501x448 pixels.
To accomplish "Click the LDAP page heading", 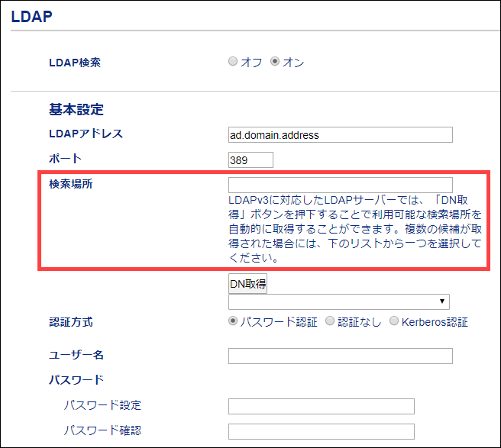I will click(x=31, y=15).
